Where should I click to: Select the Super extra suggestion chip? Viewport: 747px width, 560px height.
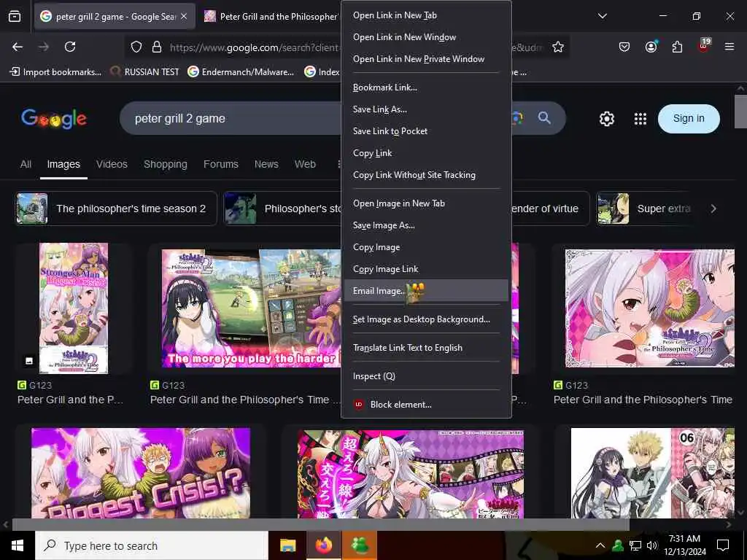tap(646, 209)
